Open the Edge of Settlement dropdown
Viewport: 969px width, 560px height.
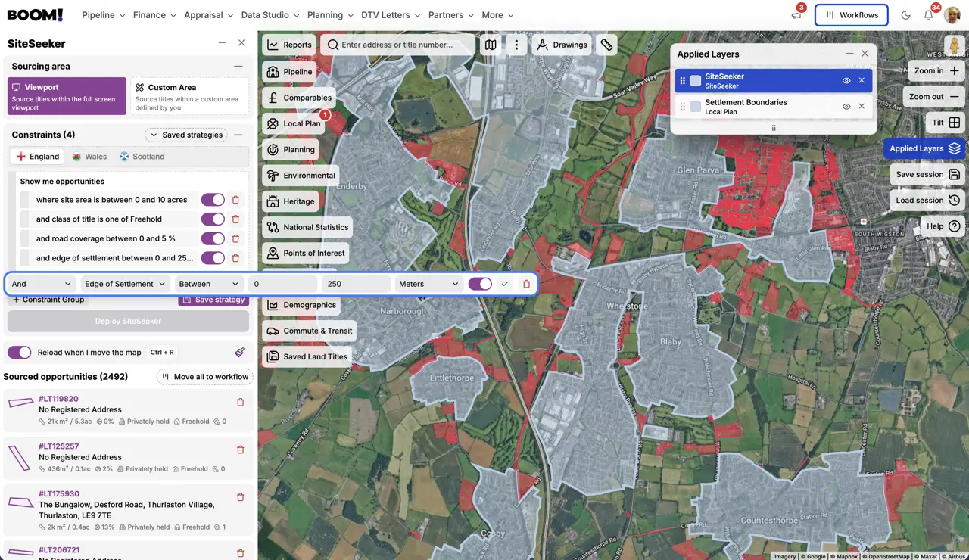pyautogui.click(x=125, y=284)
